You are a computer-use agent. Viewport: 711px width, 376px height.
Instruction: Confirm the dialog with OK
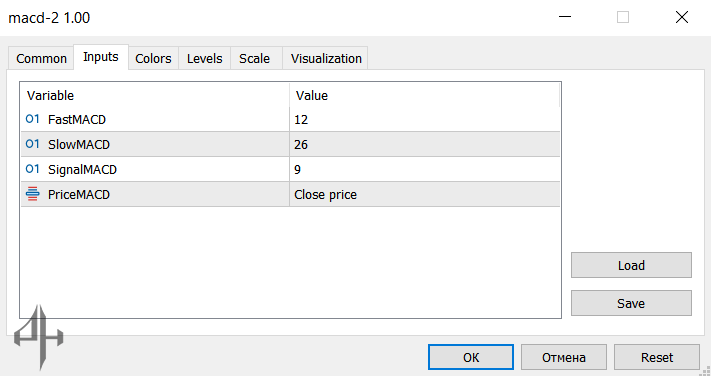pyautogui.click(x=471, y=357)
